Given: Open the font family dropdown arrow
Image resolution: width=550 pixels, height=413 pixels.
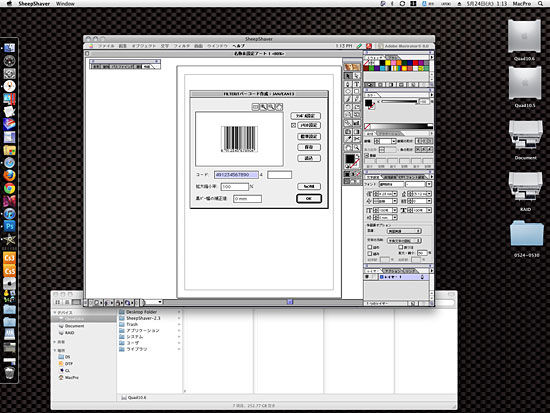Looking at the screenshot, I should coord(429,184).
